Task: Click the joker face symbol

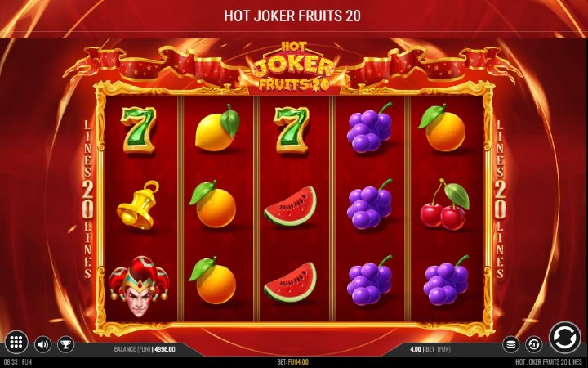Action: [139, 286]
